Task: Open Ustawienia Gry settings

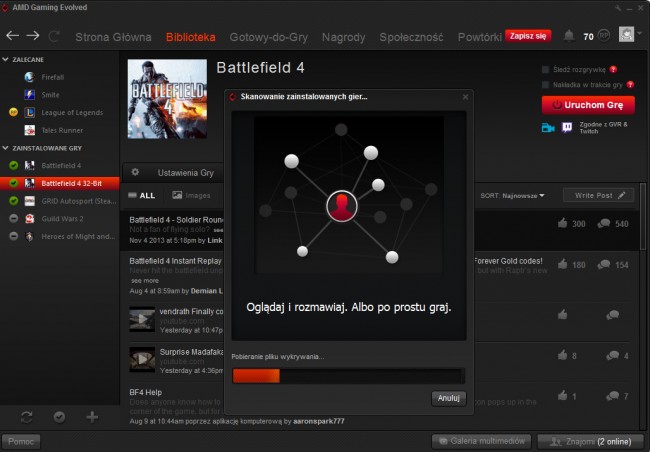Action: point(186,173)
